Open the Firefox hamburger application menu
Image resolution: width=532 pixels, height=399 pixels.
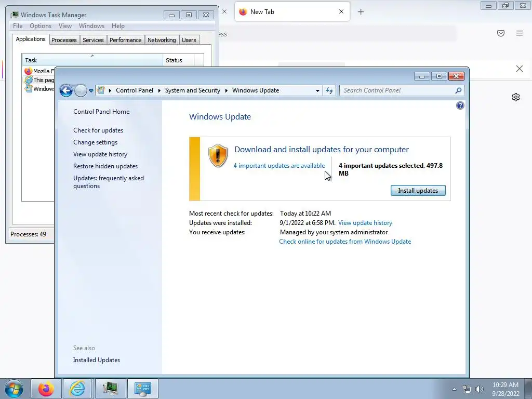pos(520,33)
